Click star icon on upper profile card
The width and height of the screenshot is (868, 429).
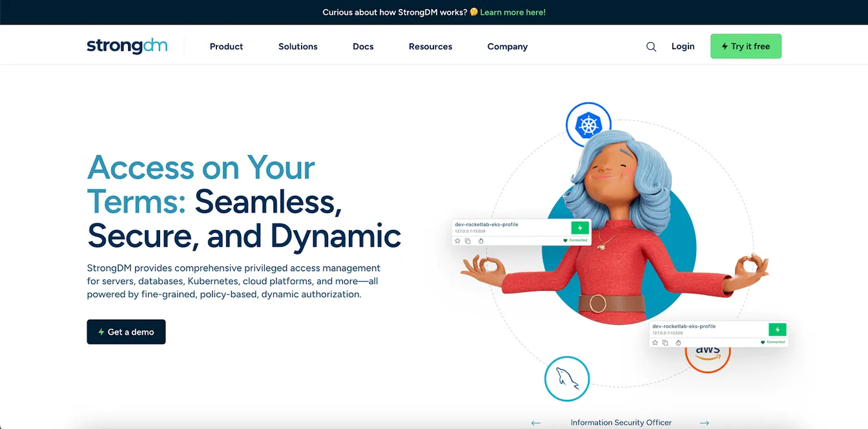click(x=458, y=241)
